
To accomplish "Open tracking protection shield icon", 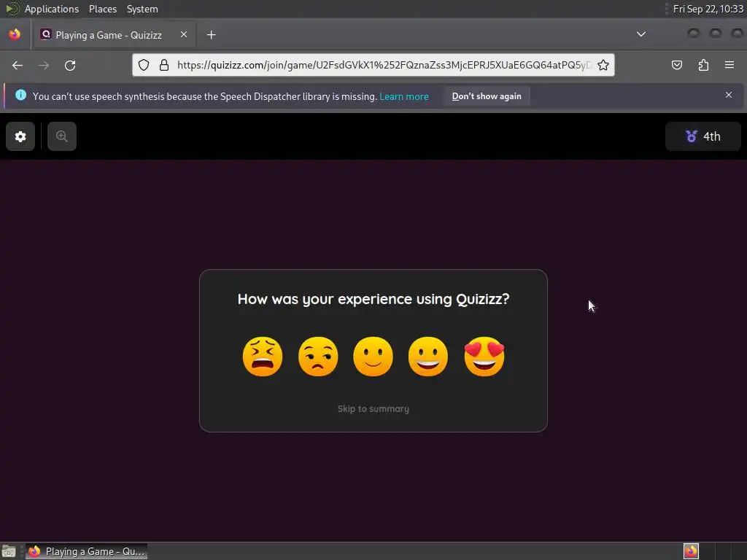I will pyautogui.click(x=144, y=65).
